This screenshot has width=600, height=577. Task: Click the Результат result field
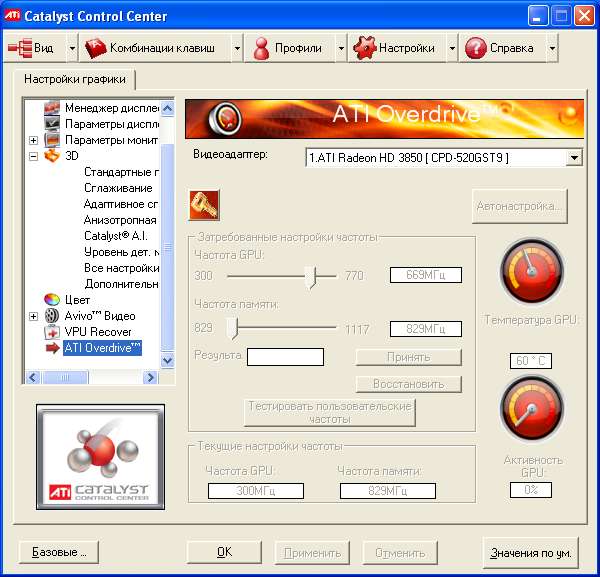point(285,357)
